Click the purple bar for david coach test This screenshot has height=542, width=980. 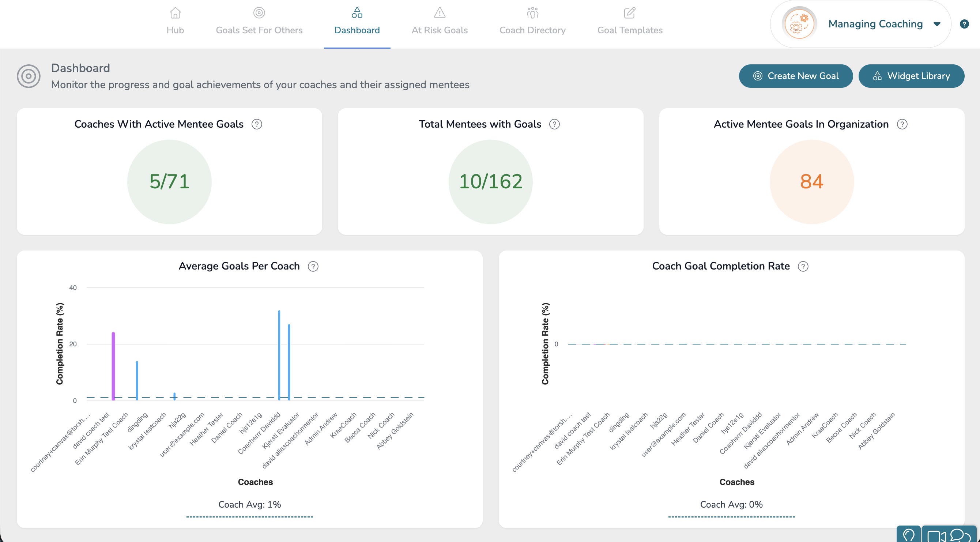113,365
